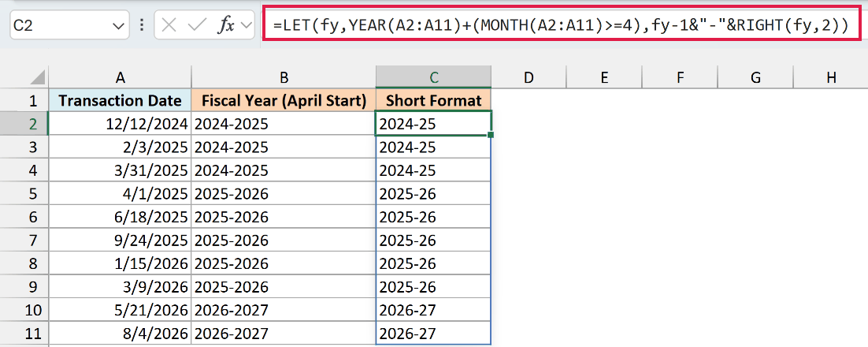Click the Enter checkmark icon in formula bar
This screenshot has width=868, height=347.
198,25
